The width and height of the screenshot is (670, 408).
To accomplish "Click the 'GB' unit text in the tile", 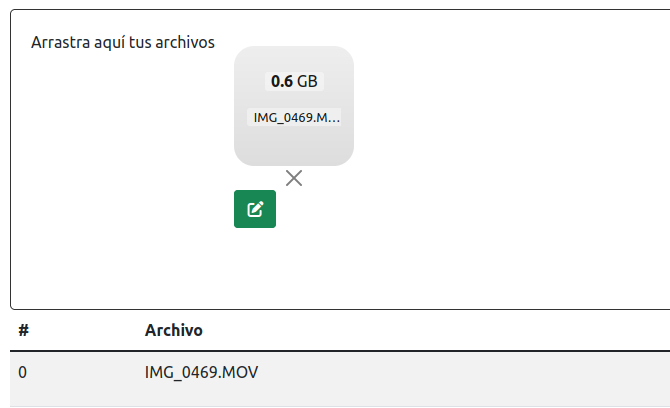I will [x=308, y=81].
